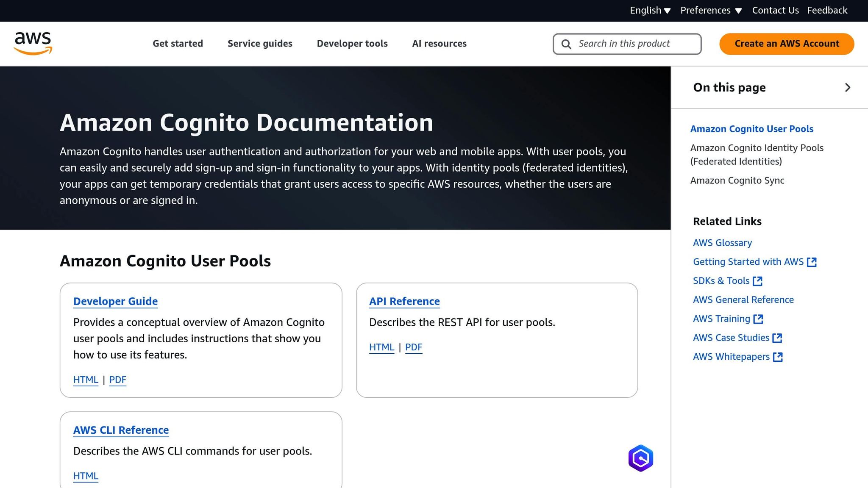The image size is (868, 488).
Task: Open the Preferences dropdown
Action: (711, 10)
